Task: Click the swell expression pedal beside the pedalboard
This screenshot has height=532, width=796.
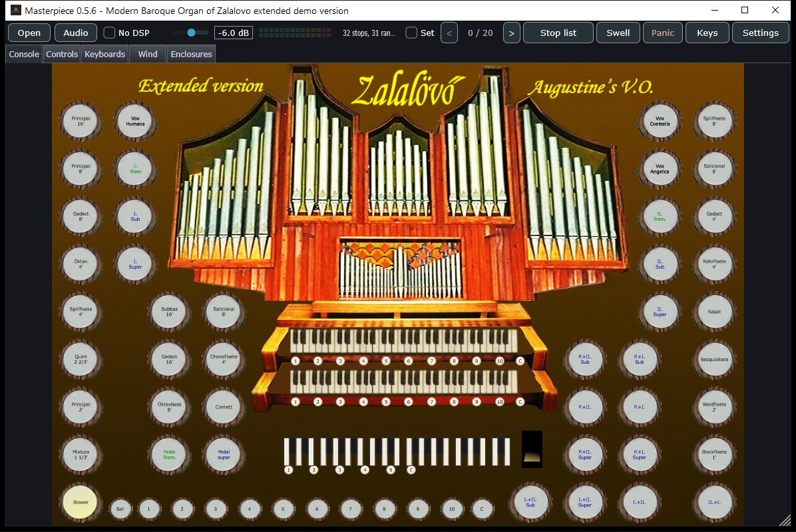Action: coord(532,449)
